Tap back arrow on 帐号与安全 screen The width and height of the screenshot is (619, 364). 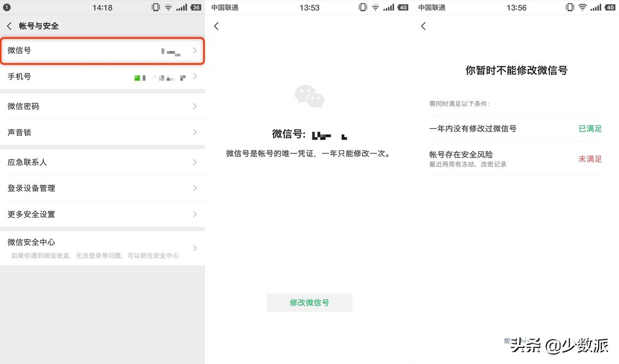(9, 26)
